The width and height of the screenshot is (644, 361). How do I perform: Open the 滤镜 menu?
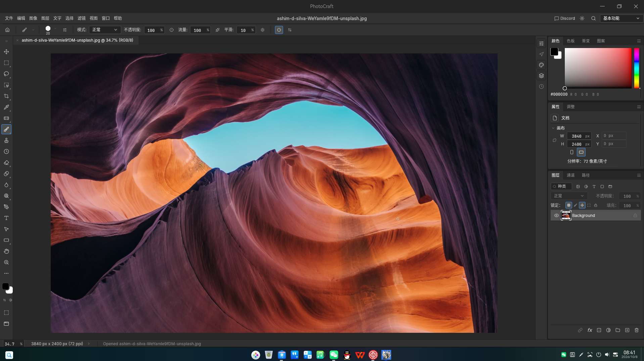[x=82, y=18]
